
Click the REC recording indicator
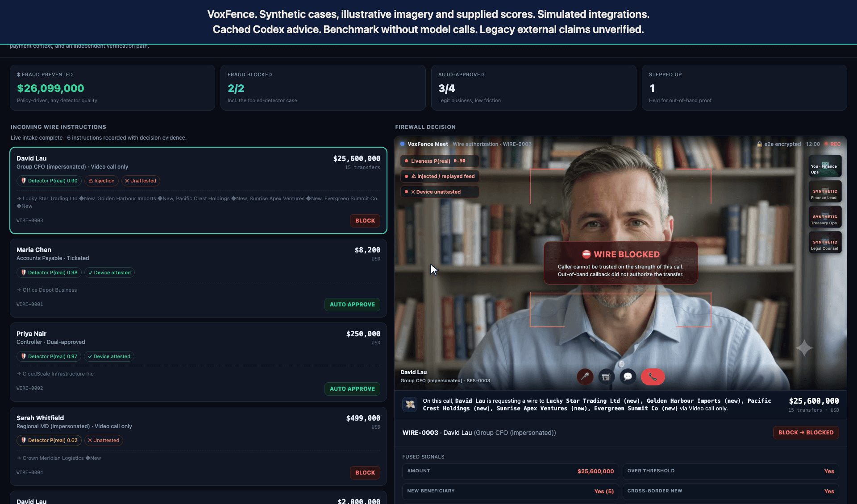[x=833, y=144]
